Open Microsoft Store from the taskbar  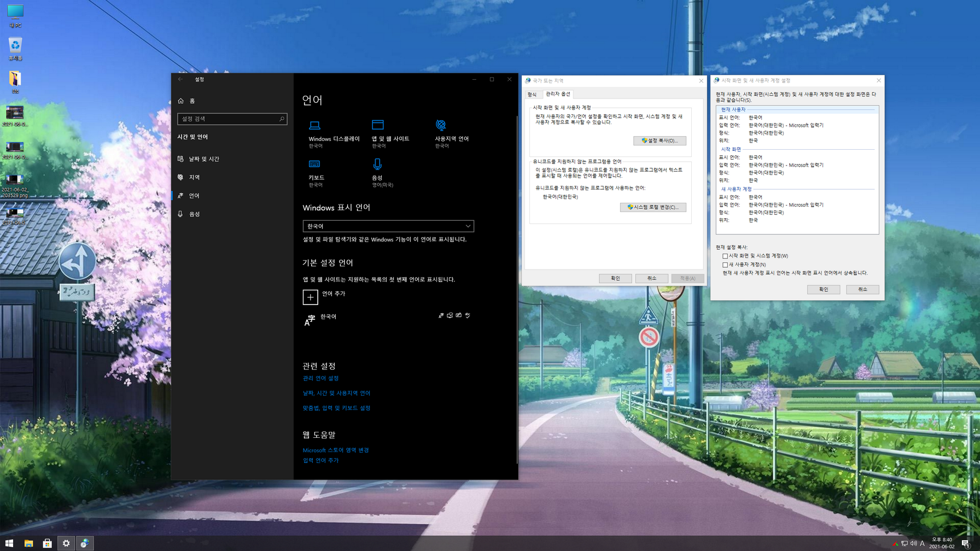(x=47, y=543)
